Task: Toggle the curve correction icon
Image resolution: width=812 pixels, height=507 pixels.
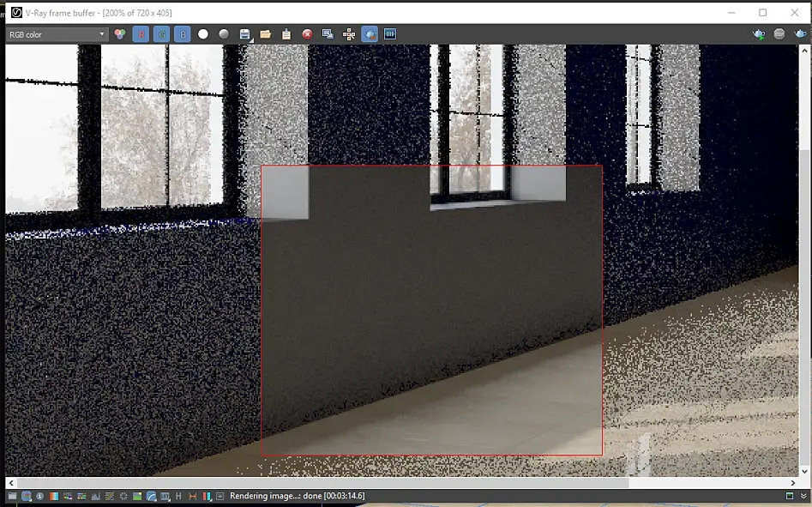Action: click(109, 496)
